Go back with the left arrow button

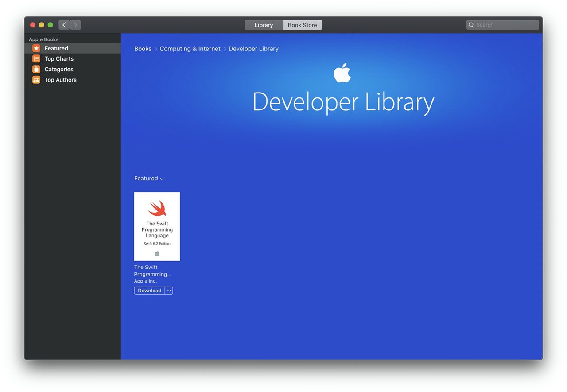[64, 25]
